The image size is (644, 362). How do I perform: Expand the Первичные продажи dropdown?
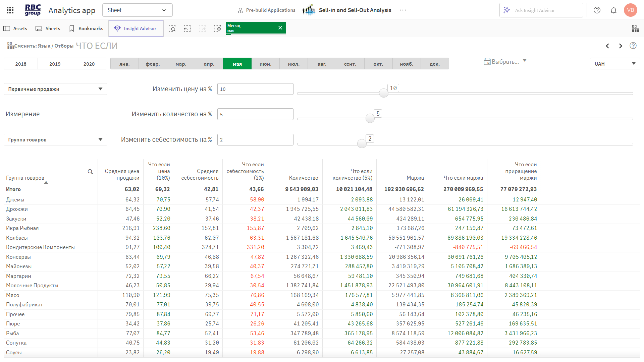55,89
